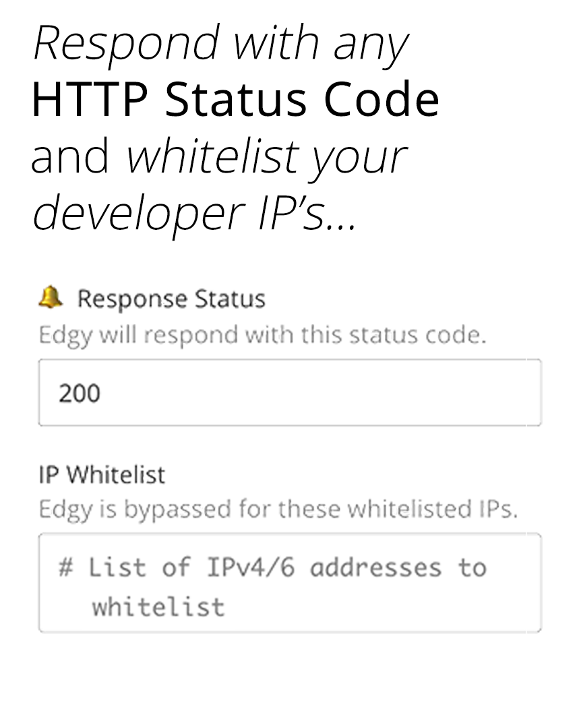Focus the Response Status input containing 200

(x=290, y=392)
